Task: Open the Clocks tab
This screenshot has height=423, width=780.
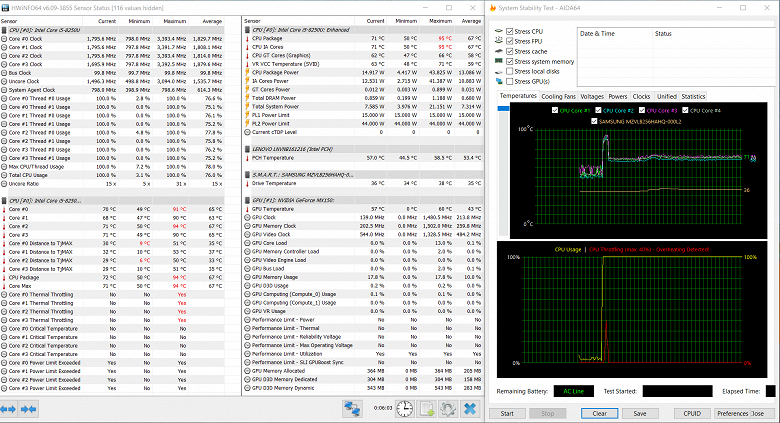Action: pyautogui.click(x=641, y=97)
